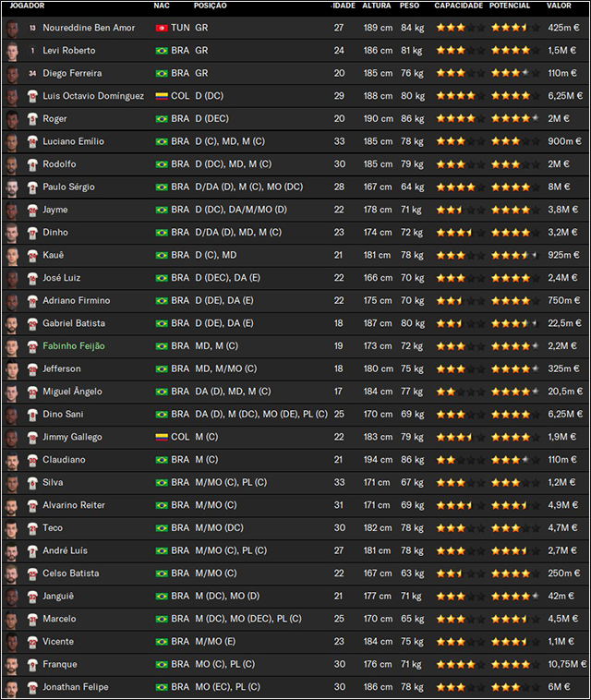
Task: Sort by the NAC column header
Action: tap(162, 6)
